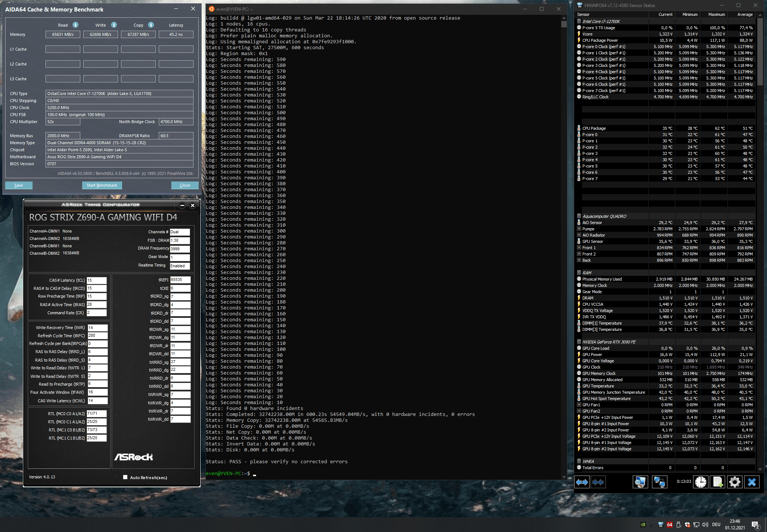Select RAM sensor group header
Viewport: 767px width, 532px height.
587,273
